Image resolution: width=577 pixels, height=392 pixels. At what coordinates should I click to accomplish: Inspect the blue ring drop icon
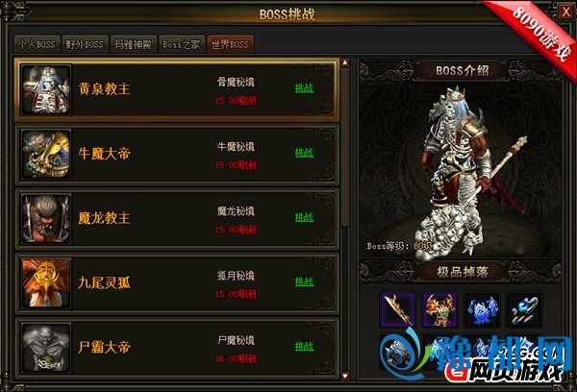tap(525, 309)
